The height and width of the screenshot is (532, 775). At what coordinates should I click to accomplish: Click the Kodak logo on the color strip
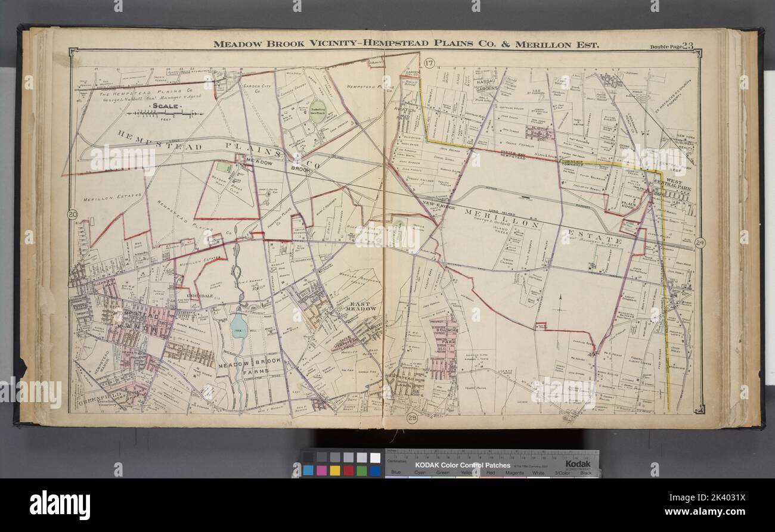[x=578, y=464]
